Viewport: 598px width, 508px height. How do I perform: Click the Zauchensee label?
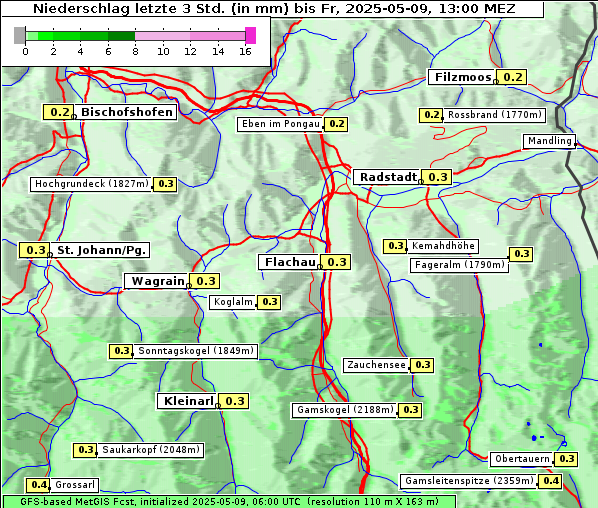376,365
